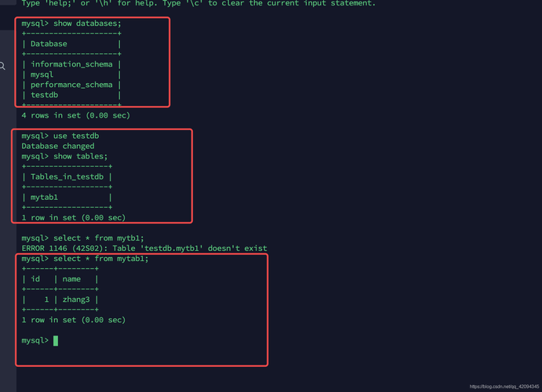Click the name column header
Screen dimensions: 542x392
pyautogui.click(x=71, y=279)
